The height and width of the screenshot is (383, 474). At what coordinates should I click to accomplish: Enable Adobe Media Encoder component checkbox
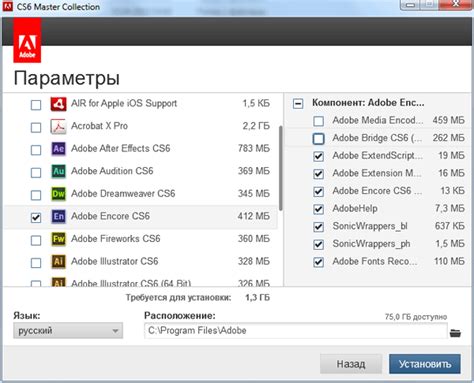(x=318, y=121)
